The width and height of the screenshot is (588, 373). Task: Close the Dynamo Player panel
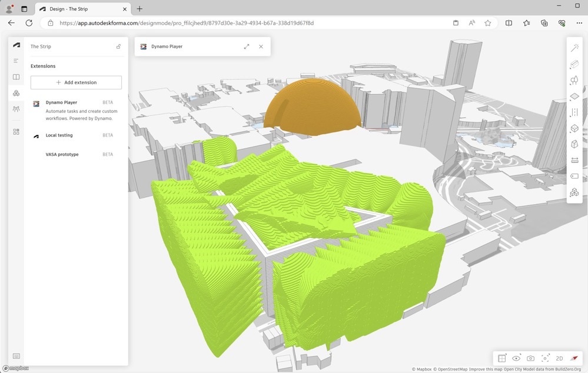point(261,46)
